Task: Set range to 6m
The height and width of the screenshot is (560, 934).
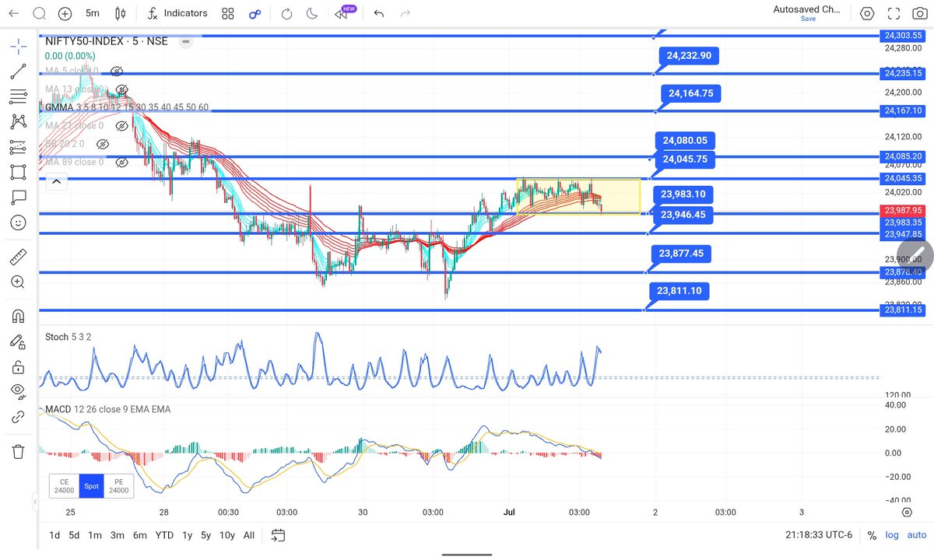Action: pyautogui.click(x=140, y=535)
